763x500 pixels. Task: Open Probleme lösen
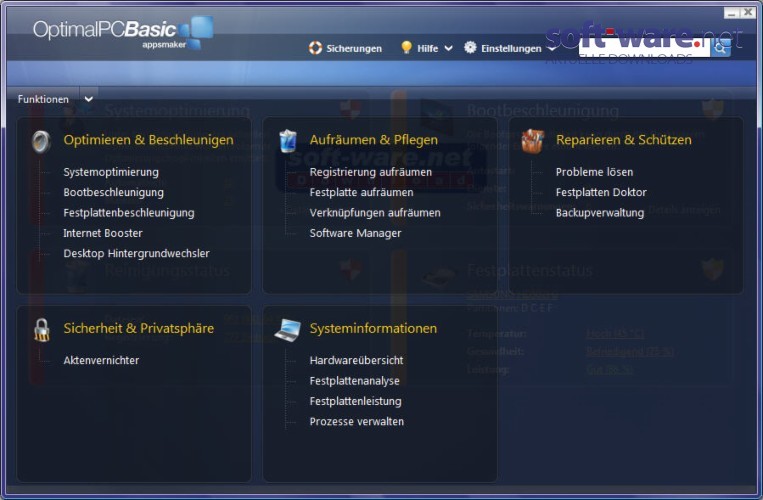coord(595,172)
